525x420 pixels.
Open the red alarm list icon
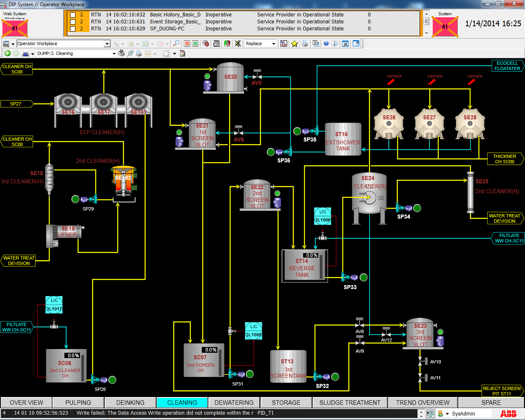point(187,43)
